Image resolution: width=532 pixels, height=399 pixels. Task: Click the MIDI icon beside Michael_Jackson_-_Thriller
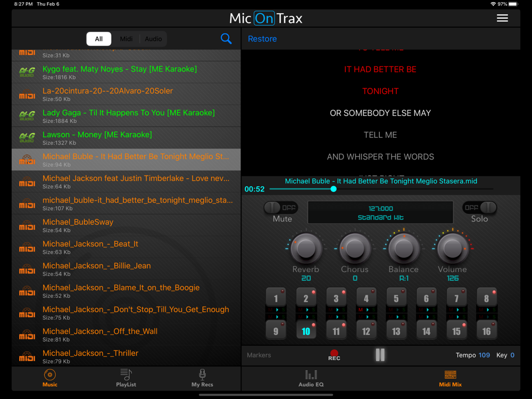click(27, 356)
